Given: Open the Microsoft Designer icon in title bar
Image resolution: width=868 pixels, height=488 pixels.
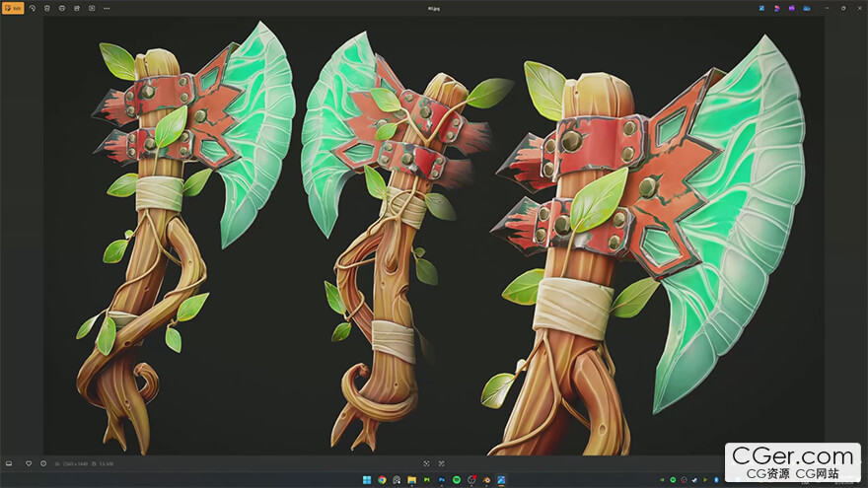Looking at the screenshot, I should 762,8.
